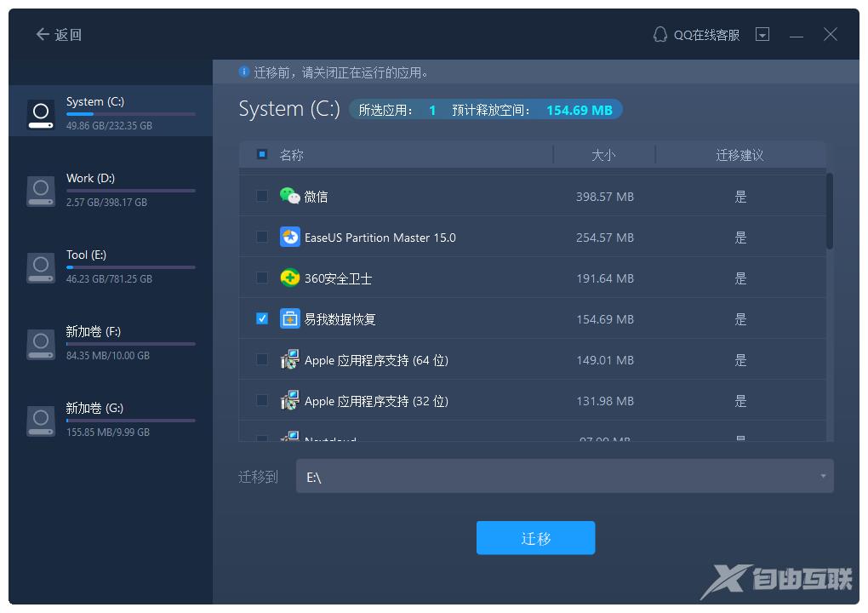868x613 pixels.
Task: Check the 微信 row checkbox
Action: click(262, 196)
